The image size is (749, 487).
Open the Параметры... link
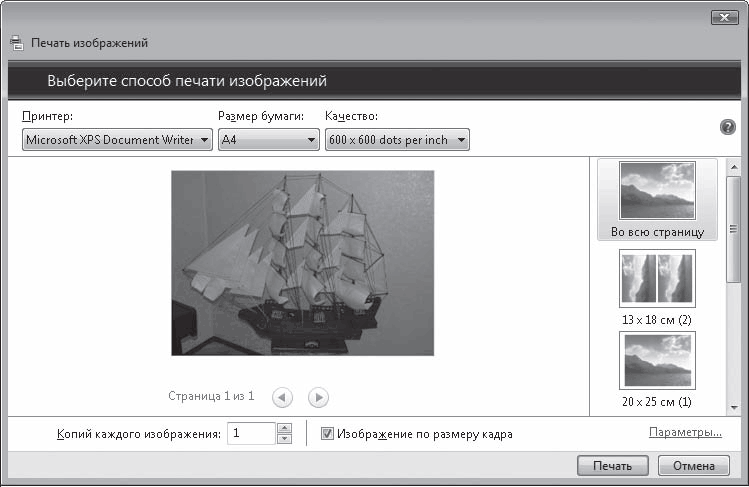(685, 433)
